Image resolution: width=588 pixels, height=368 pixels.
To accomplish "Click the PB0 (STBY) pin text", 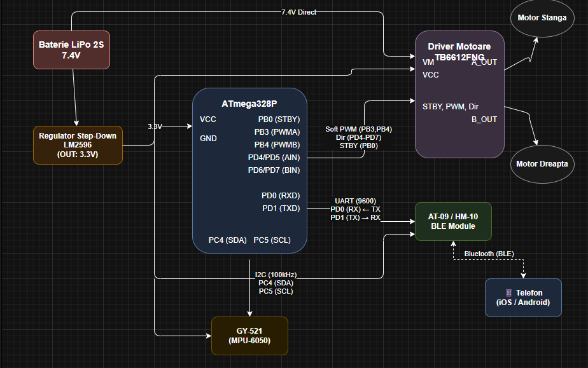I will 279,119.
